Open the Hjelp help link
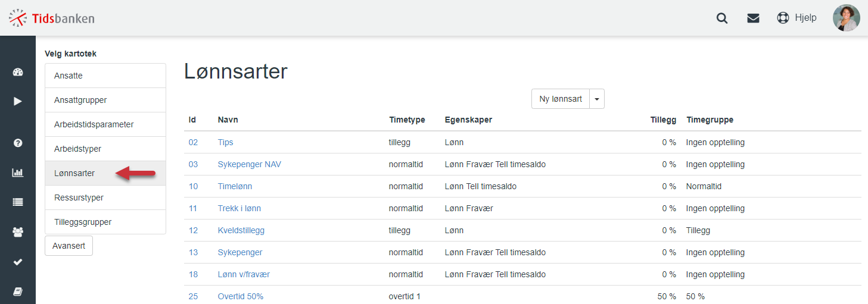The height and width of the screenshot is (304, 868). coord(797,18)
